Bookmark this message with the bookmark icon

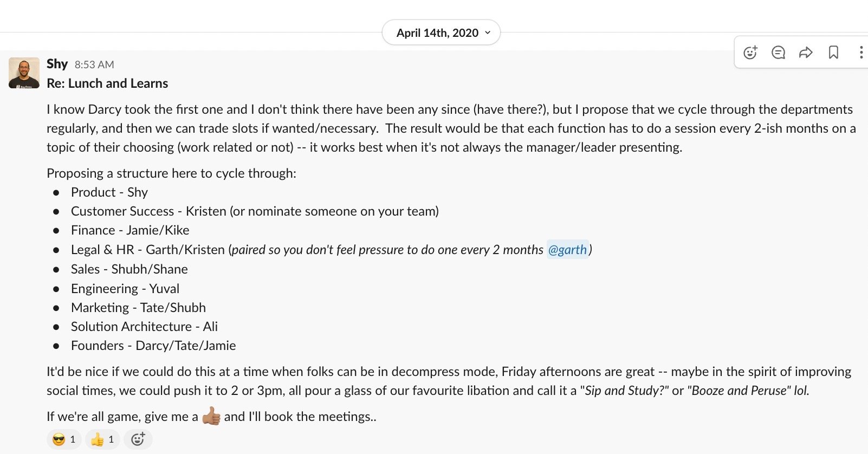click(x=833, y=53)
